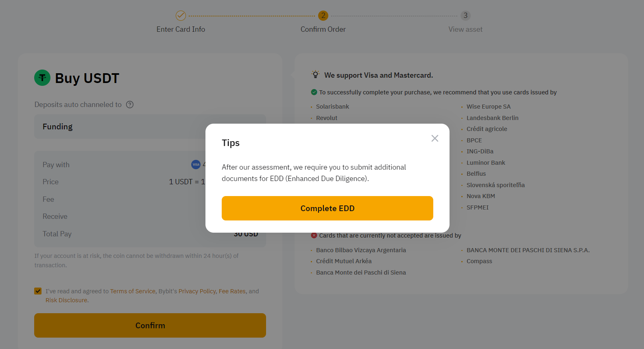644x349 pixels.
Task: Click the step 2 Confirm Order circle
Action: point(323,15)
